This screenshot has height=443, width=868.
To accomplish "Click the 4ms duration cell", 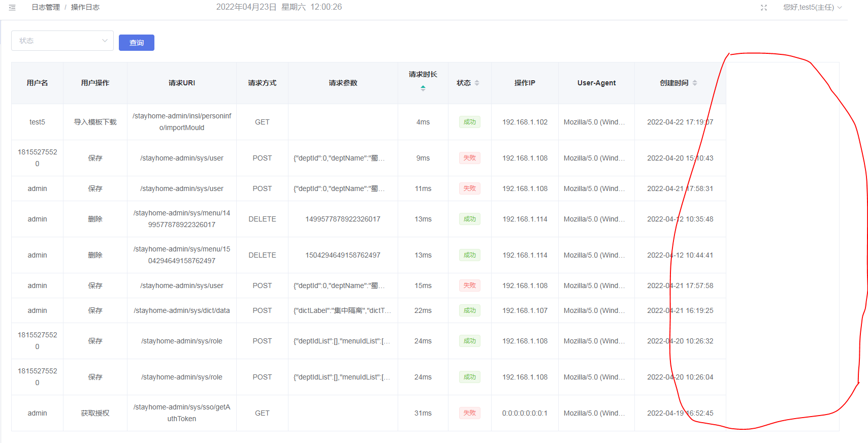I will pyautogui.click(x=423, y=122).
